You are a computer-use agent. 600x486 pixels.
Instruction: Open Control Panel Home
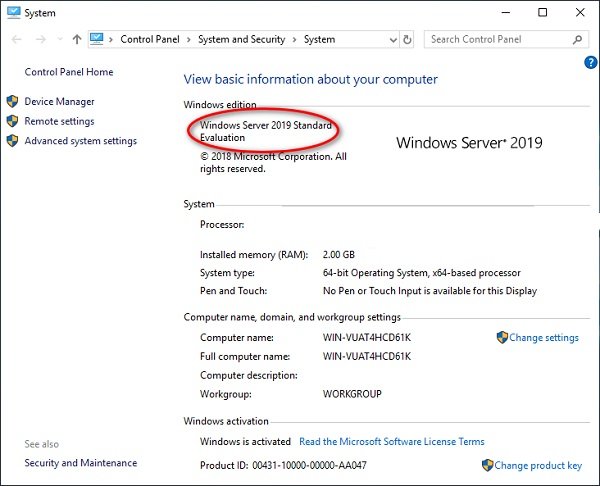click(x=69, y=72)
